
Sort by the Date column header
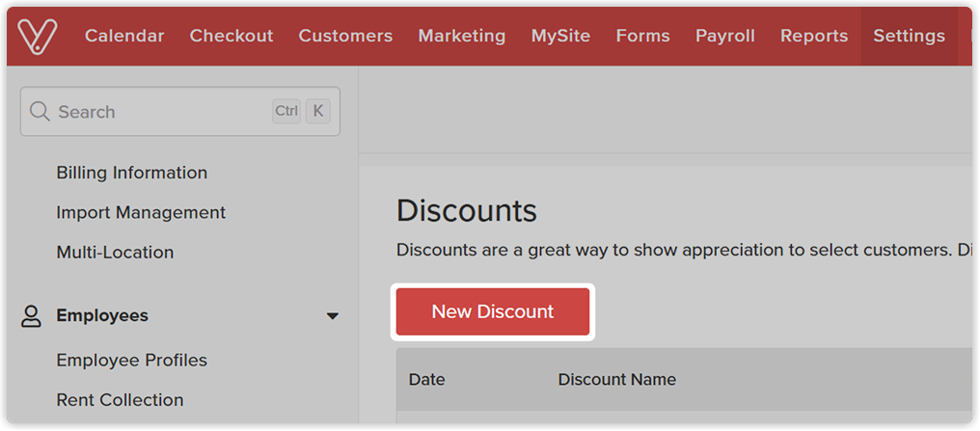[427, 379]
